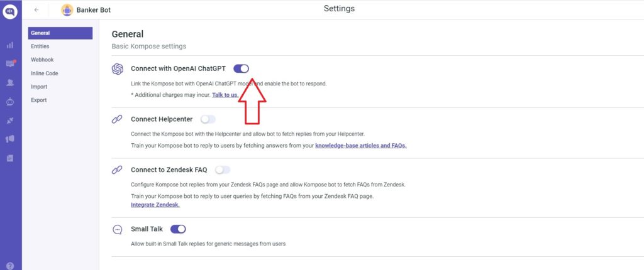Open the Entities settings section

point(40,46)
